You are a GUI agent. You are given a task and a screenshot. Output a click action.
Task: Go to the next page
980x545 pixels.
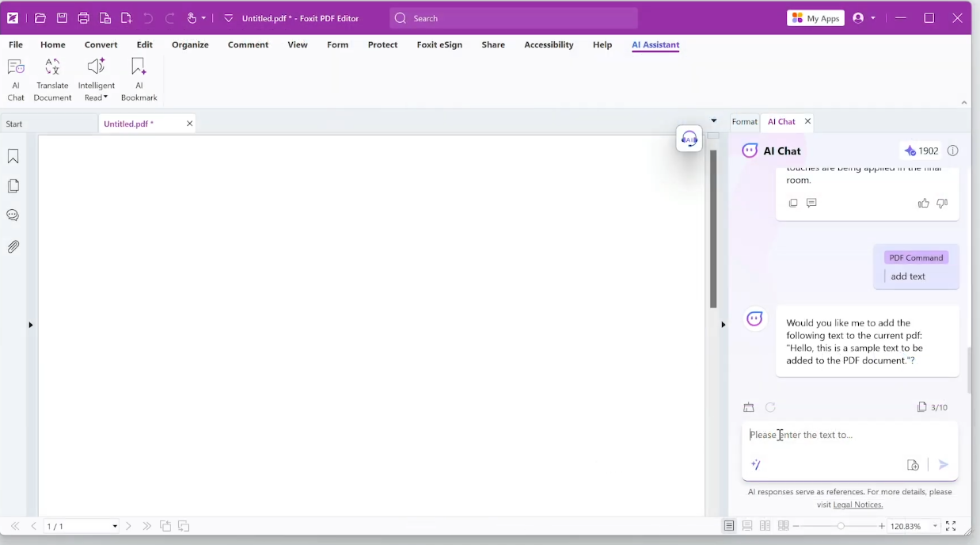pyautogui.click(x=128, y=526)
